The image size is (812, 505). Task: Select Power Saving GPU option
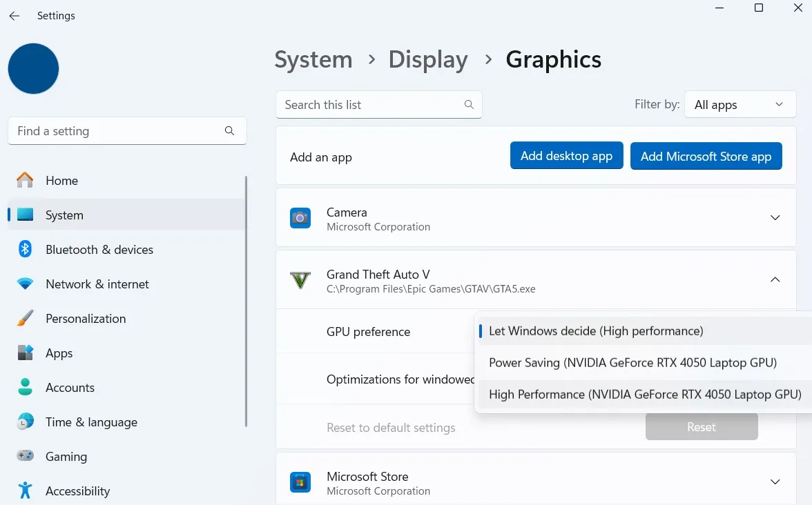(632, 362)
